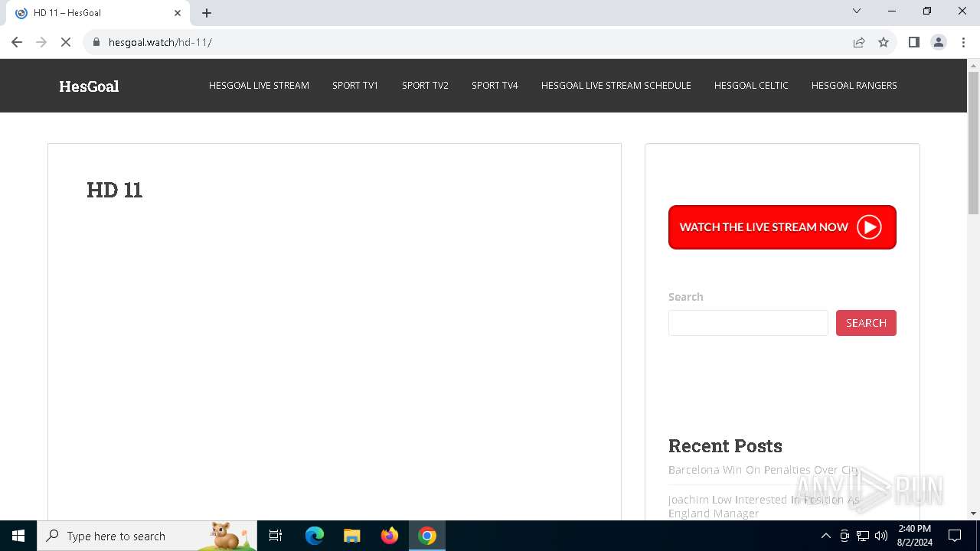Select the HD 11 – HesGoal tab
This screenshot has height=551, width=980.
(x=98, y=13)
